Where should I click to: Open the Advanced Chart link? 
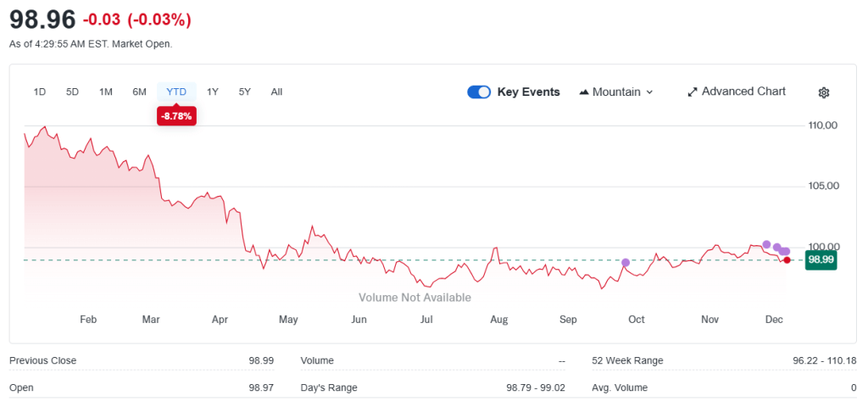(743, 92)
